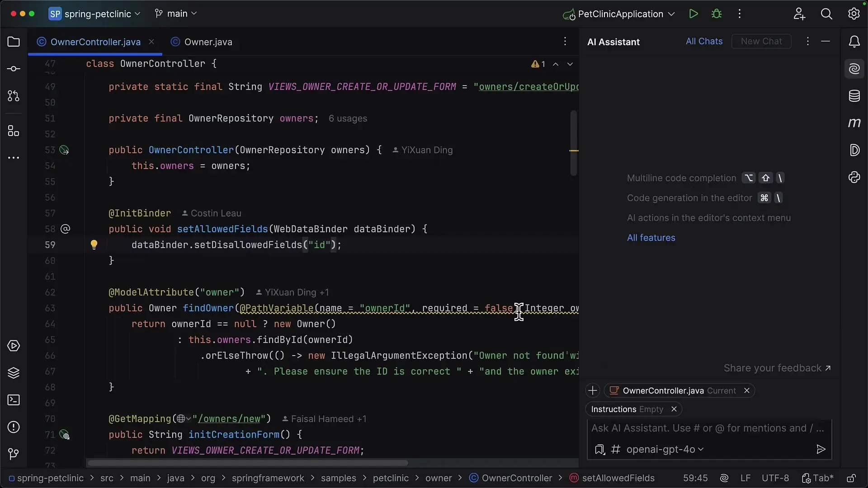Image resolution: width=868 pixels, height=488 pixels.
Task: Send the AI Assistant message
Action: (x=821, y=449)
